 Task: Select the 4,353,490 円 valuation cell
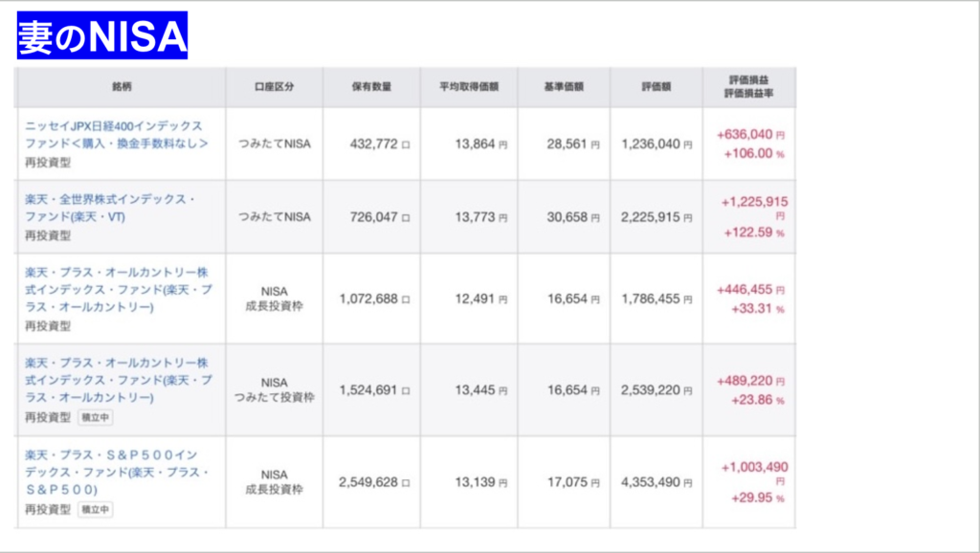(655, 482)
